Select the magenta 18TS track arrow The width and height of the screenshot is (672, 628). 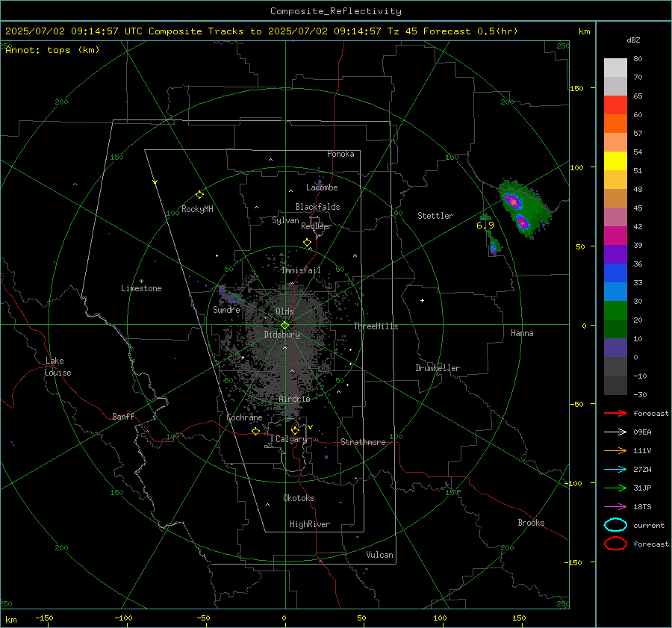click(x=615, y=507)
